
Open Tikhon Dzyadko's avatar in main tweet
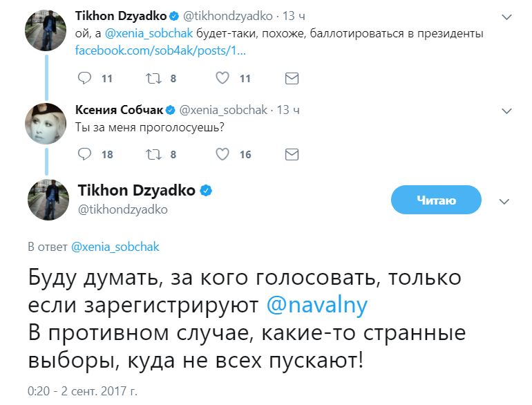(x=47, y=200)
